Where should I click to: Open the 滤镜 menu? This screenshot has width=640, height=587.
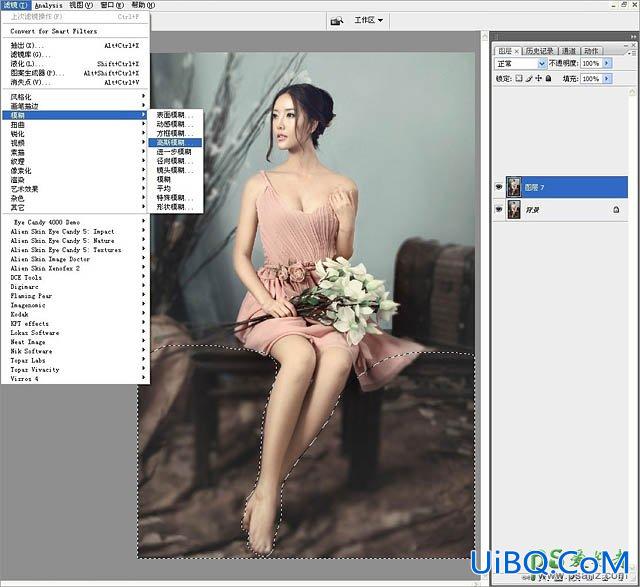click(x=16, y=5)
